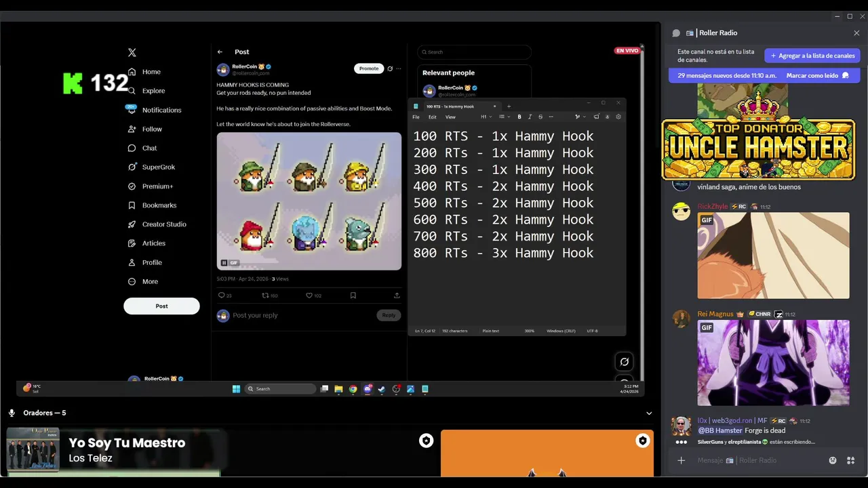Open Discord from taskbar
Image resolution: width=868 pixels, height=488 pixels.
[368, 389]
